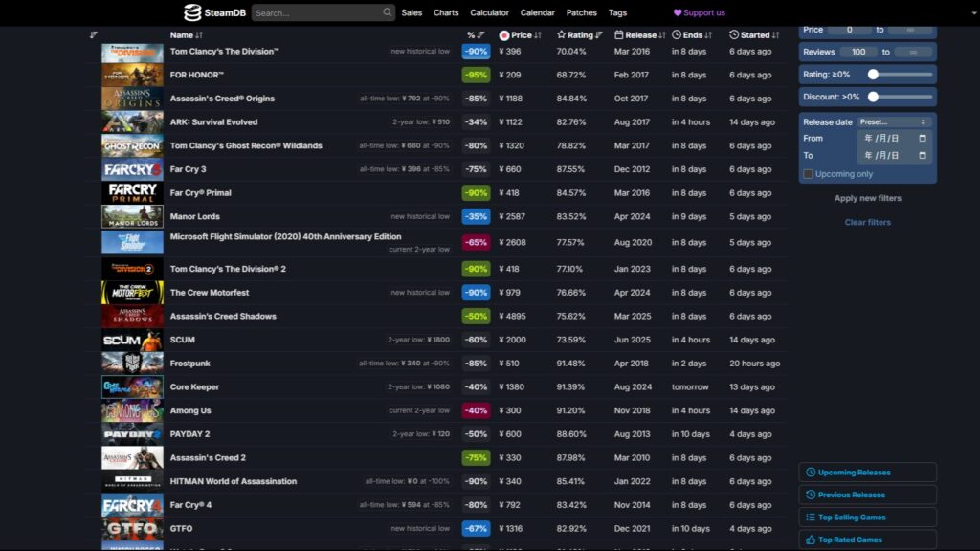Open the date picker icon beside the From field
Image resolution: width=980 pixels, height=551 pixels.
coord(923,138)
